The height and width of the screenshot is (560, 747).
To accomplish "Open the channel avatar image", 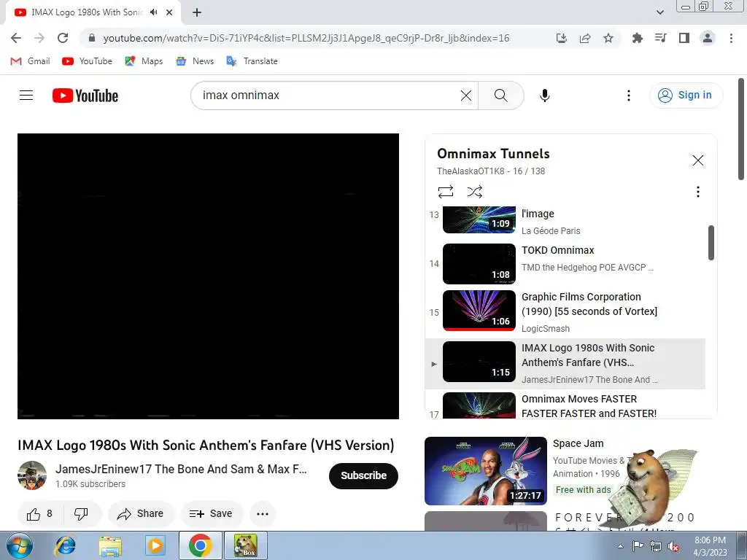I will point(32,475).
